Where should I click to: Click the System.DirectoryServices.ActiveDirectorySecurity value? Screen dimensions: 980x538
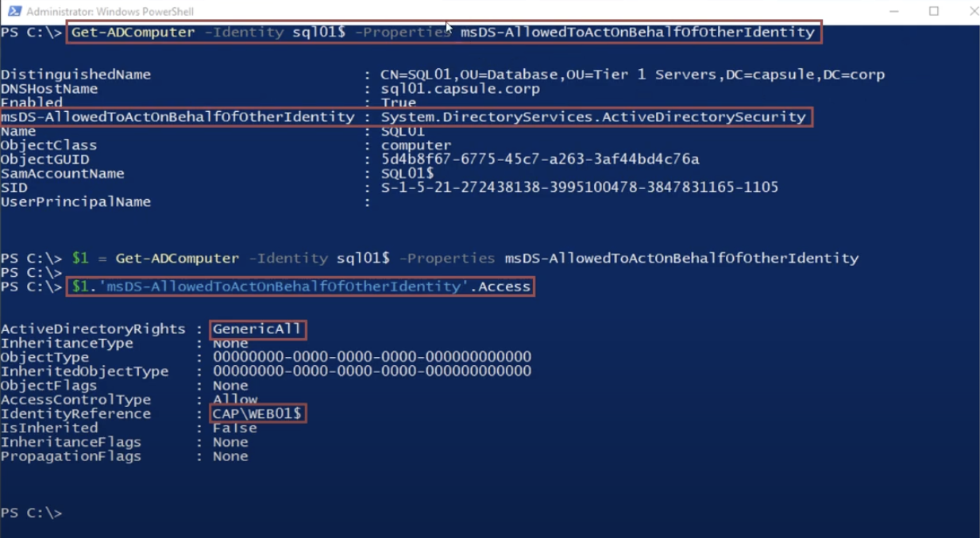pyautogui.click(x=593, y=117)
